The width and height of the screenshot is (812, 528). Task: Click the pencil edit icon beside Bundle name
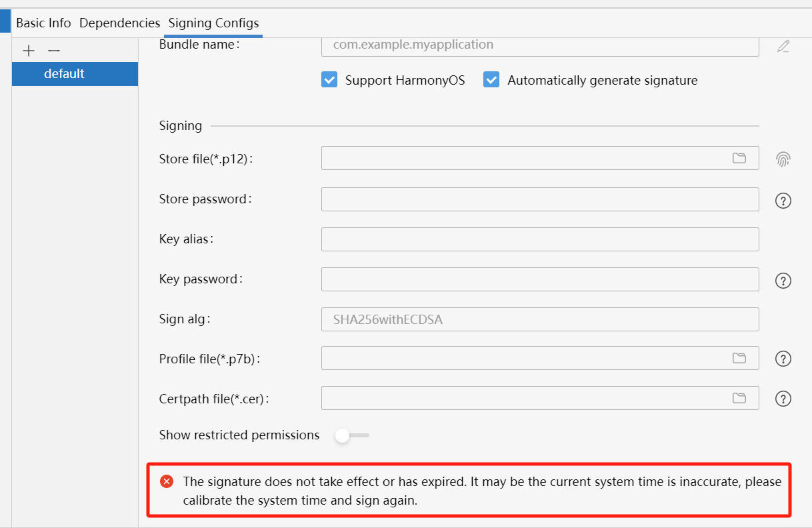tap(783, 46)
